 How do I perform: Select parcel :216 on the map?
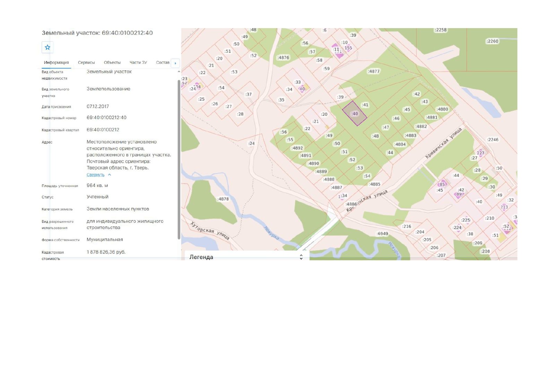pyautogui.click(x=407, y=226)
